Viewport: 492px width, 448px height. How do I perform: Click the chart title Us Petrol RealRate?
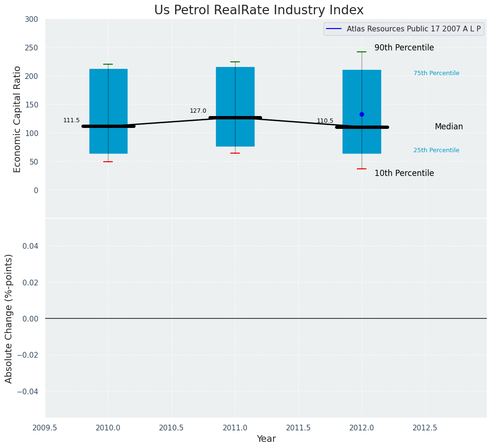[x=259, y=10]
